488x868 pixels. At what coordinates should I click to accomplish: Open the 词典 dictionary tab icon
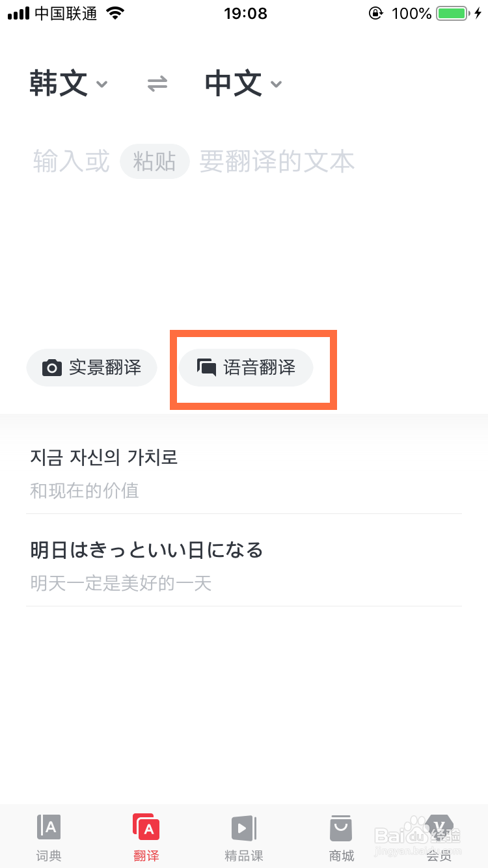[49, 827]
